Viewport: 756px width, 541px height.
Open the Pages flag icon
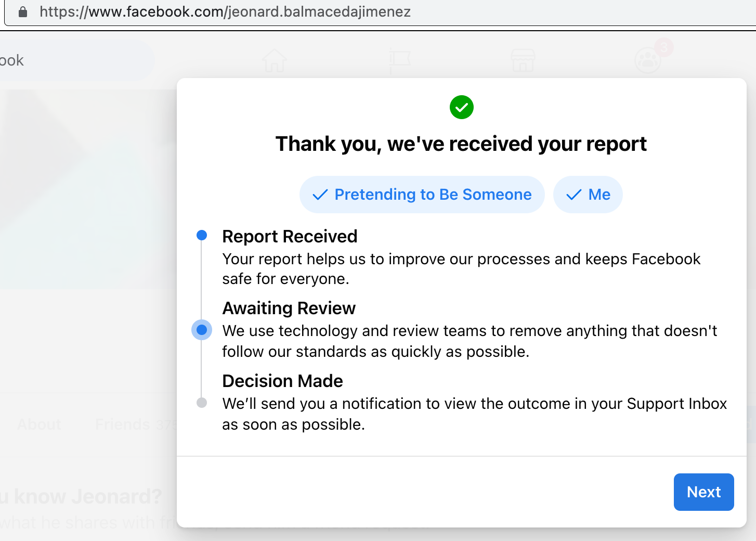tap(399, 61)
